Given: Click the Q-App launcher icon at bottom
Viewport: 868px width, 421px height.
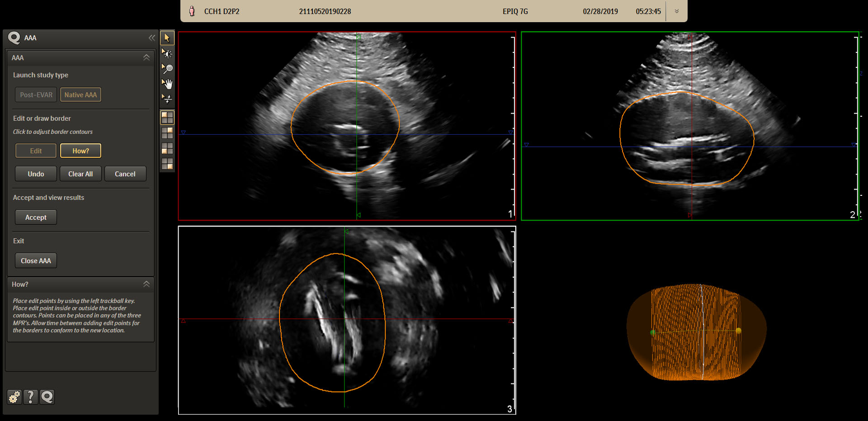Looking at the screenshot, I should (47, 397).
